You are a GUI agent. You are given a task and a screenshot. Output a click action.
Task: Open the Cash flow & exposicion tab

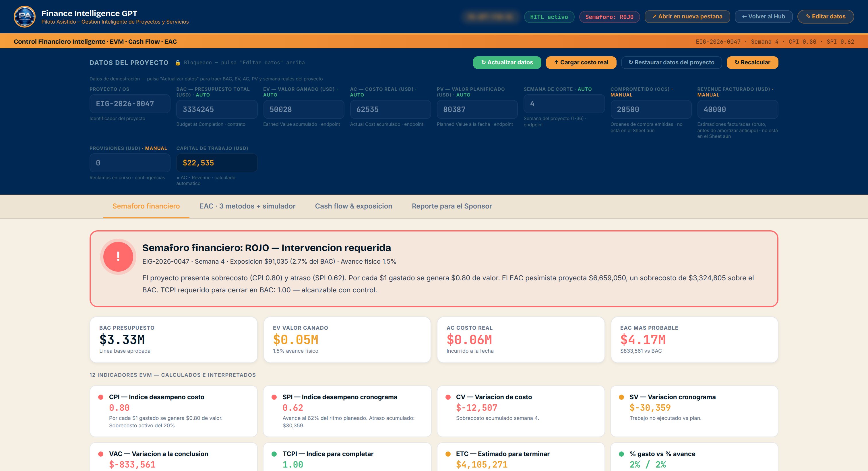(x=353, y=206)
